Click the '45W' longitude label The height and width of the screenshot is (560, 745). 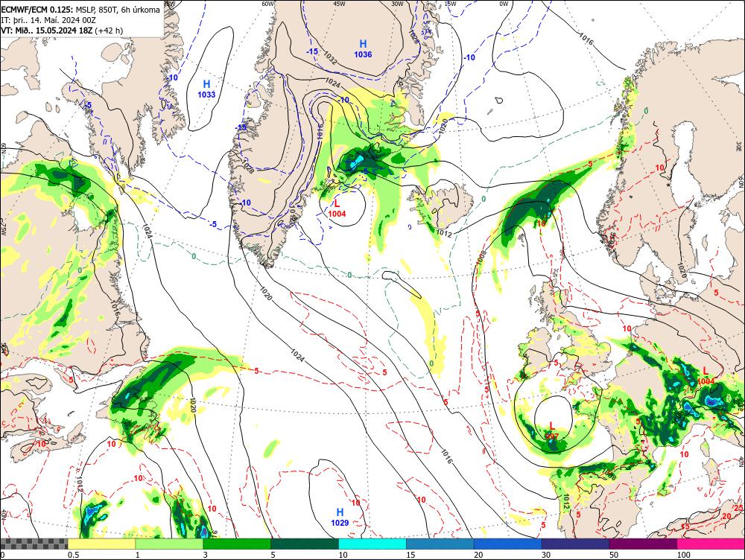click(x=339, y=3)
